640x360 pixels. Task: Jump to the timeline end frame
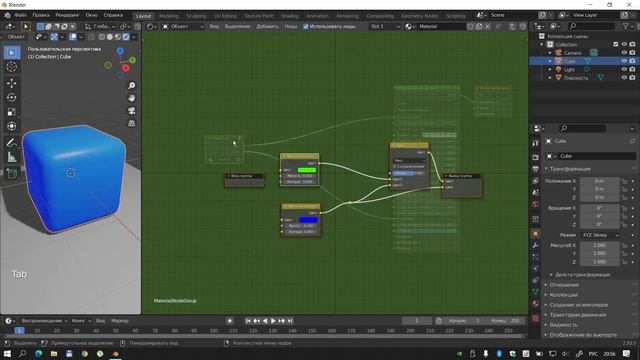(290, 321)
